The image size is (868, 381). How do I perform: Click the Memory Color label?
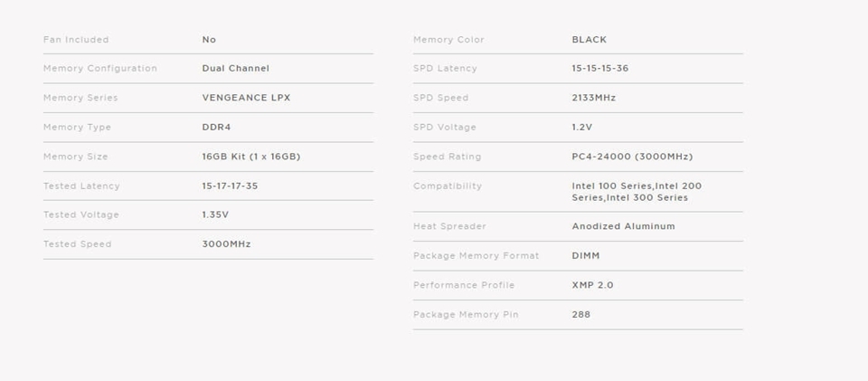[448, 40]
